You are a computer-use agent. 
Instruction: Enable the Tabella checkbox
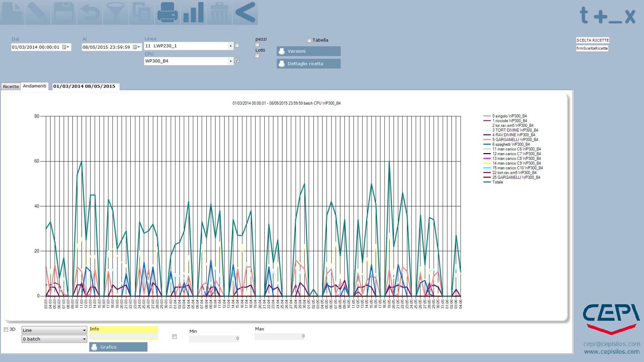click(x=309, y=40)
